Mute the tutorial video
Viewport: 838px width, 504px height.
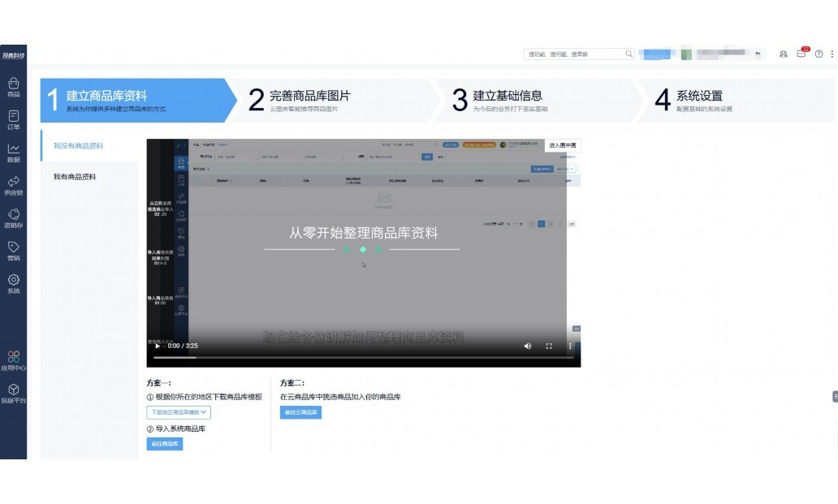(527, 346)
